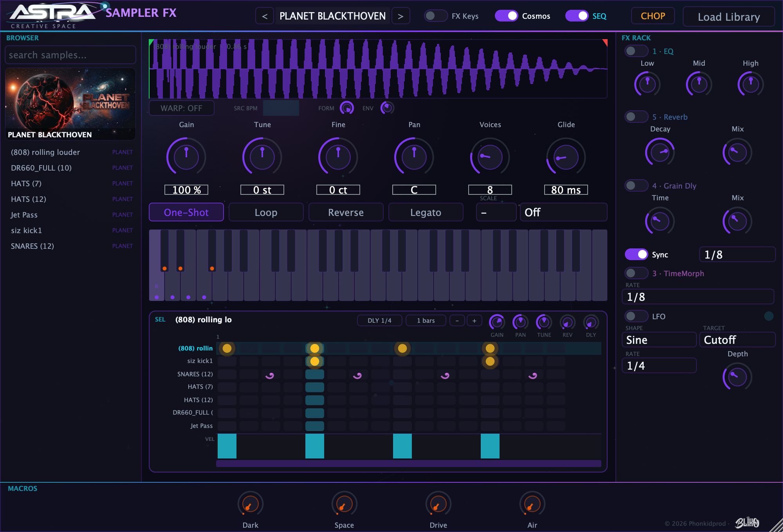Viewport: 783px width, 532px height.
Task: Select HATS (7) in browser list
Action: 70,183
